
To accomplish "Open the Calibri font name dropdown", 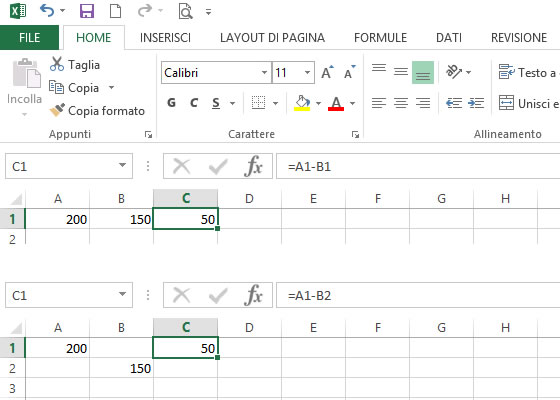I will pos(264,72).
